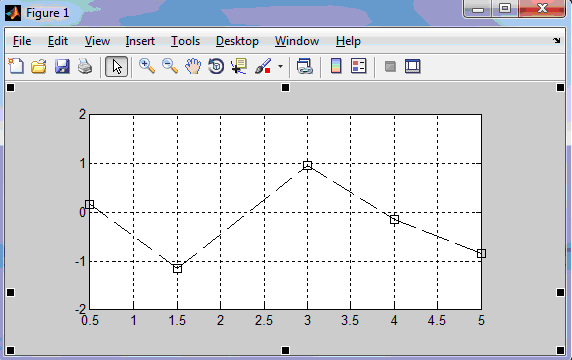The width and height of the screenshot is (572, 360).
Task: Click the y-axis tick label -1
Action: 80,261
